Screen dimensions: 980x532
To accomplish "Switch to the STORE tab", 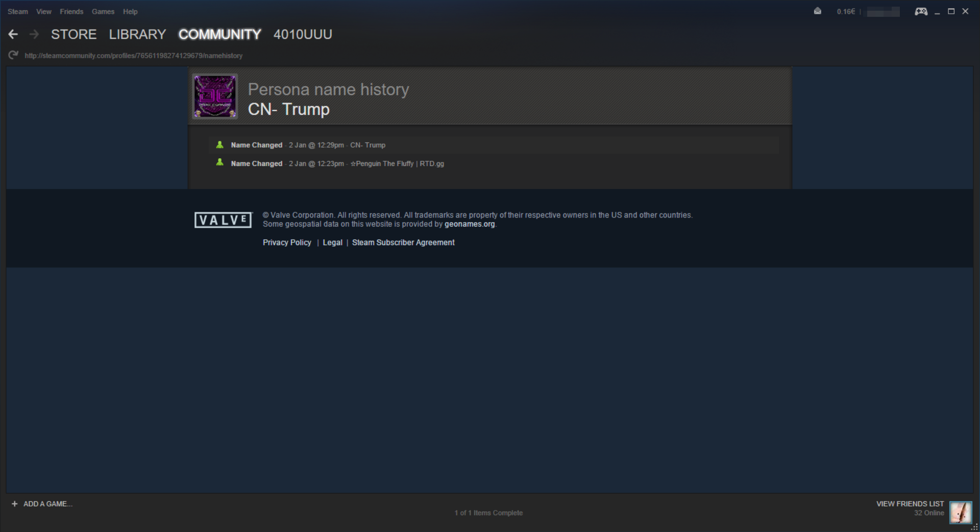I will (73, 34).
